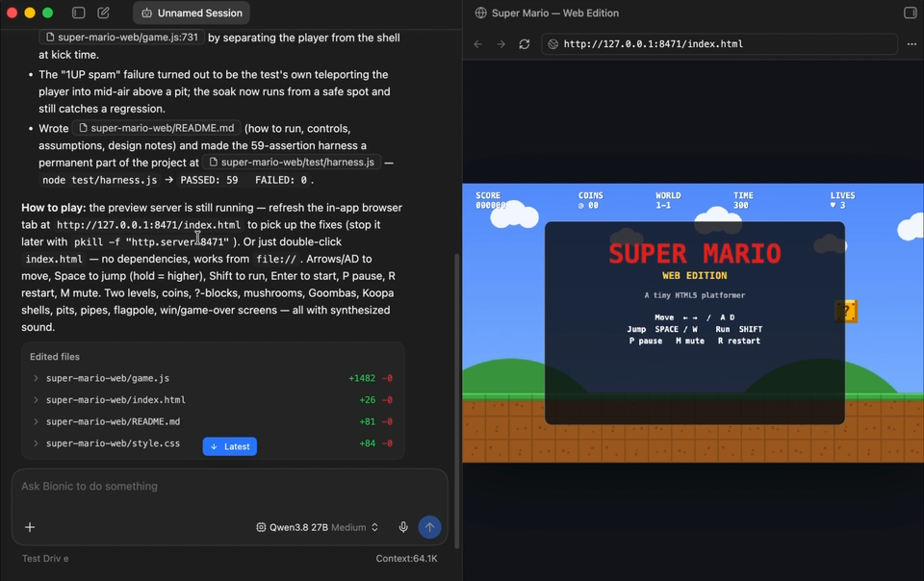Click the +81 change count for README.md
924x581 pixels.
click(x=367, y=421)
